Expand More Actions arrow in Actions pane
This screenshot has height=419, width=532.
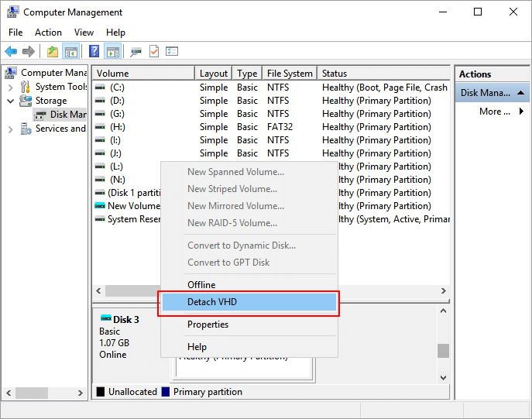coord(521,112)
